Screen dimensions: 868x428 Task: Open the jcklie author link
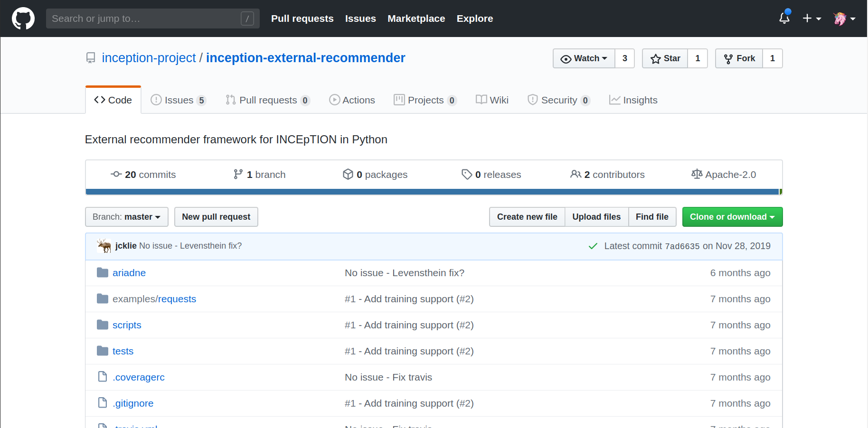pos(126,246)
